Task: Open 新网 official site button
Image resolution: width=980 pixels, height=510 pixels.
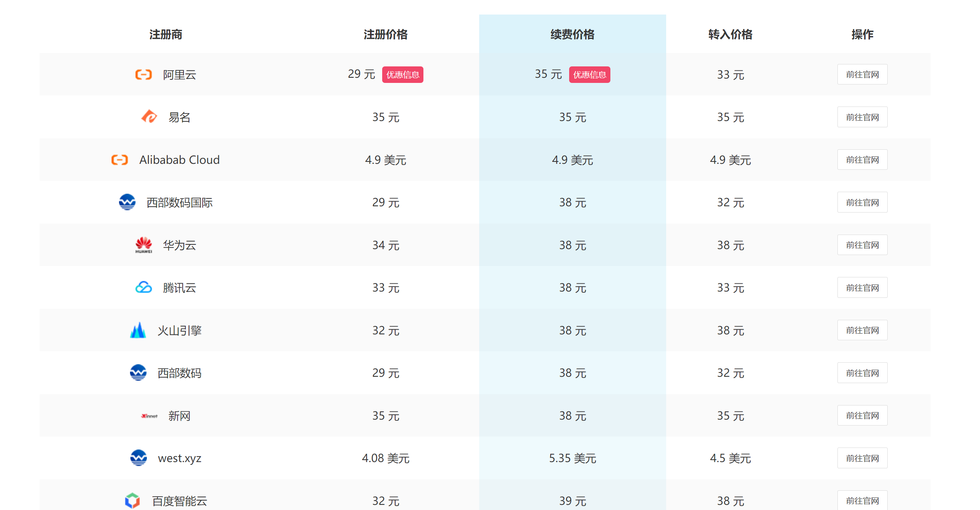Action: tap(862, 415)
